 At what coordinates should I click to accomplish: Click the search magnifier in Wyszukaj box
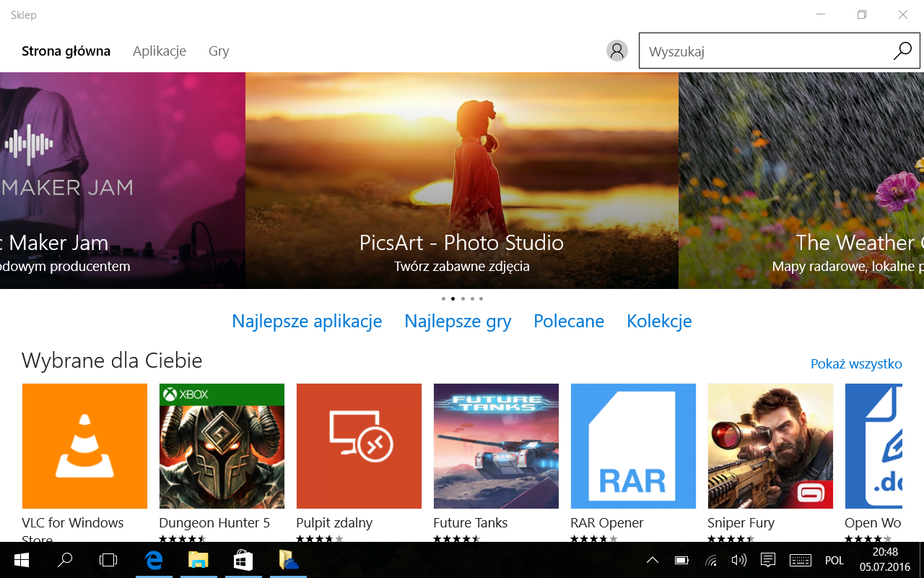[x=902, y=51]
